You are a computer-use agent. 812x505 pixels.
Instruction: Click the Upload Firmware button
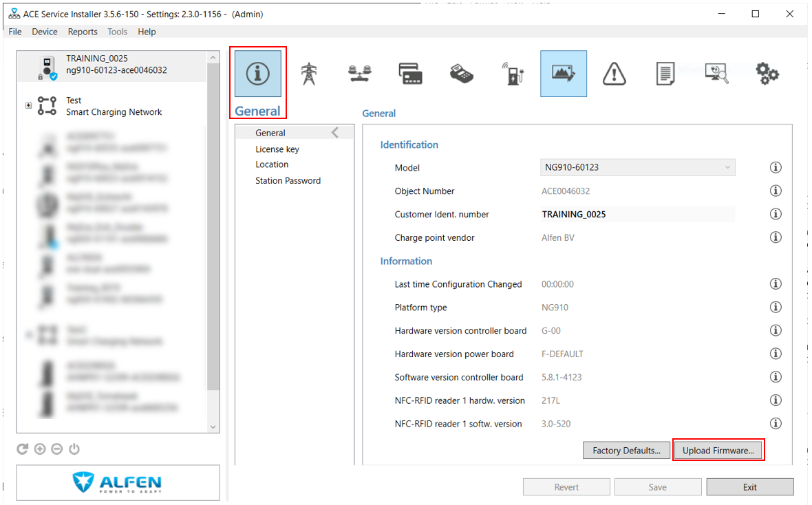(718, 450)
